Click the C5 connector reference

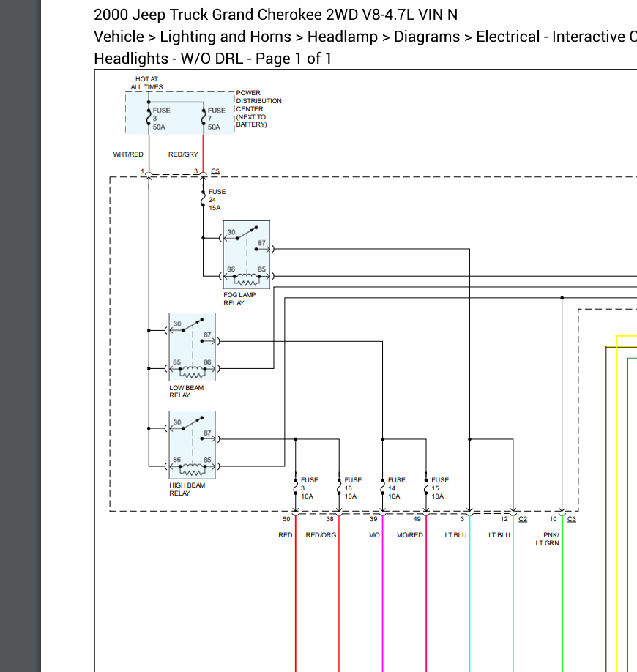pyautogui.click(x=215, y=171)
